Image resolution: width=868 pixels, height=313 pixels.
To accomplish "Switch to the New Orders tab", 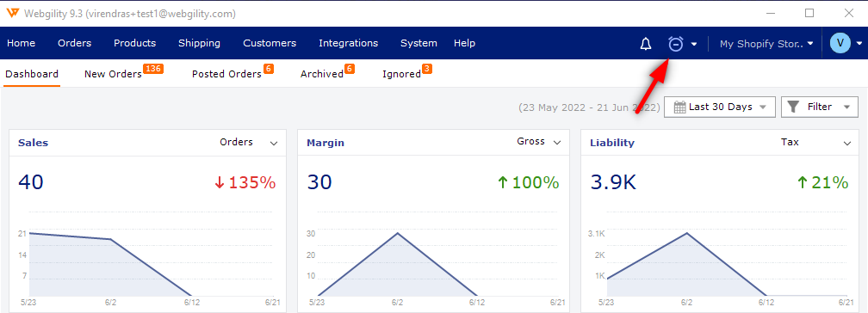I will pyautogui.click(x=113, y=74).
